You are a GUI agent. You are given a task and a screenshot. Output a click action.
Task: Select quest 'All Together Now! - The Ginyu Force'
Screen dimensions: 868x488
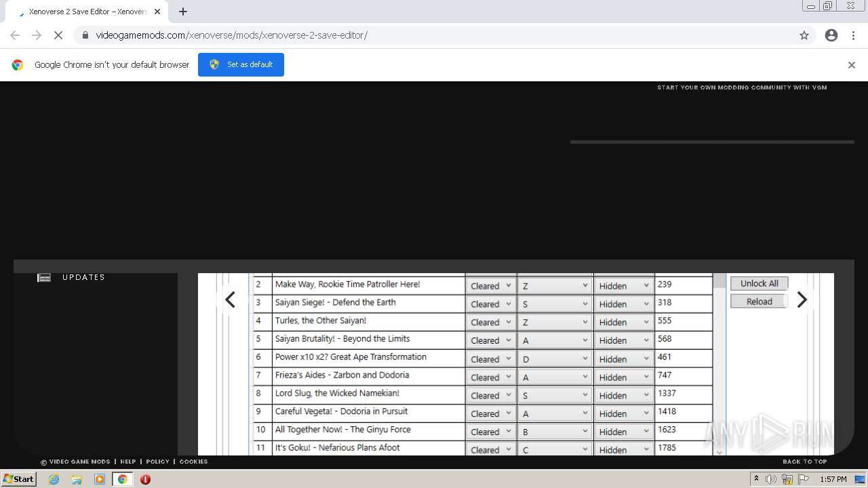(x=342, y=430)
